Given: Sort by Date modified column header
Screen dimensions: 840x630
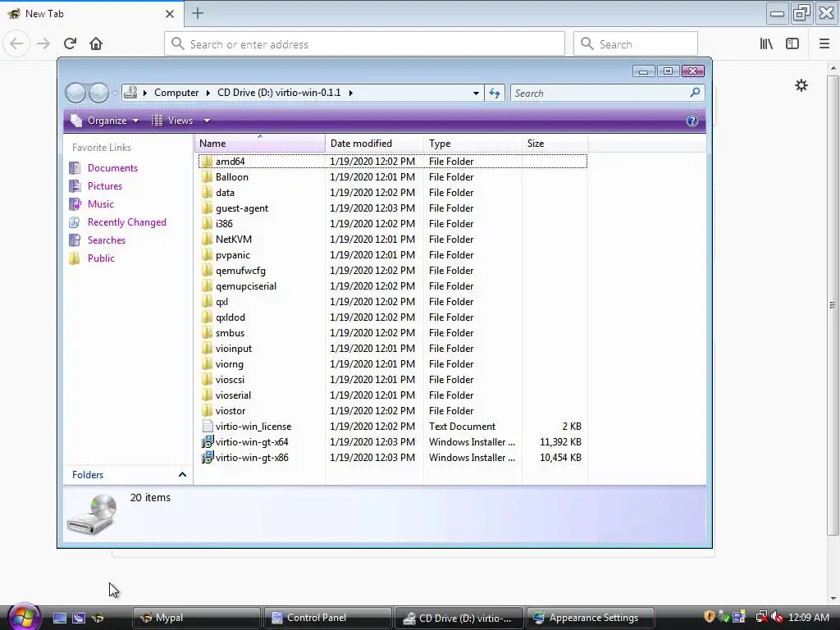Looking at the screenshot, I should [x=374, y=143].
